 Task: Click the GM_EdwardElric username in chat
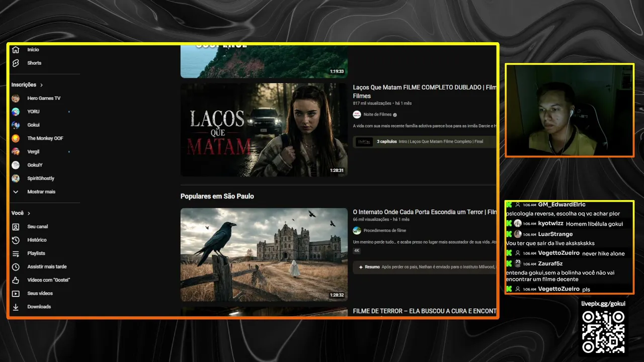(562, 205)
